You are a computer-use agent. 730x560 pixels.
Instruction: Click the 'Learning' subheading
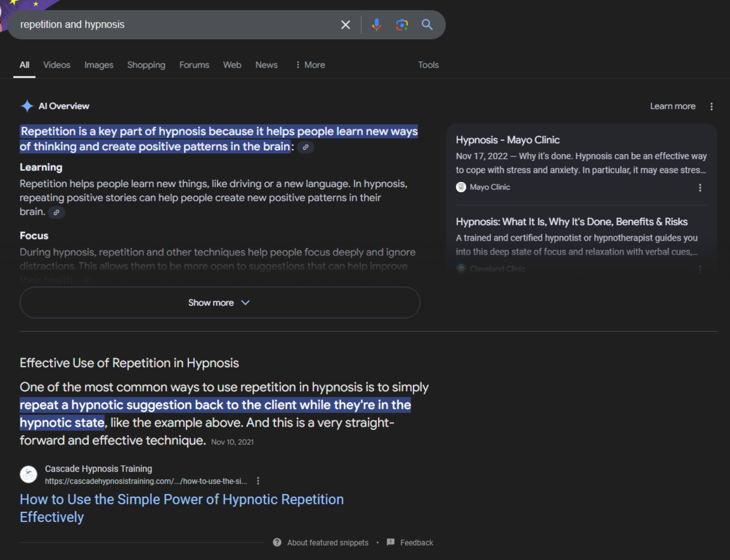(41, 167)
